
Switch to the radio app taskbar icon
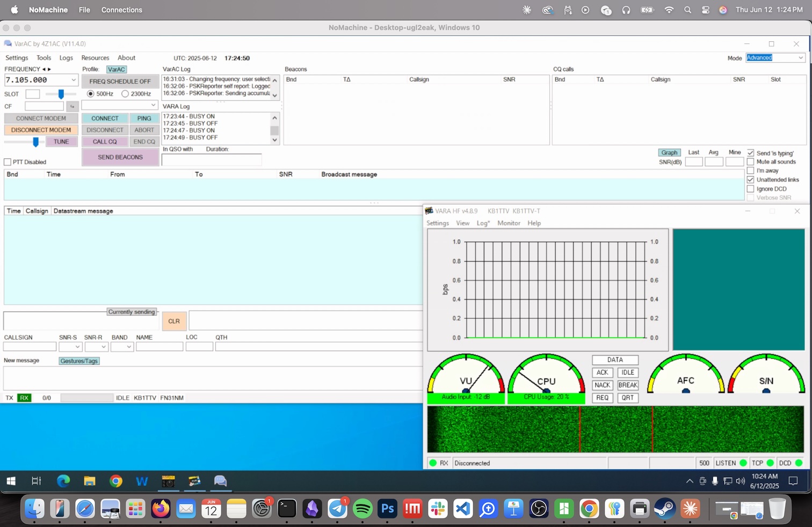pyautogui.click(x=168, y=481)
